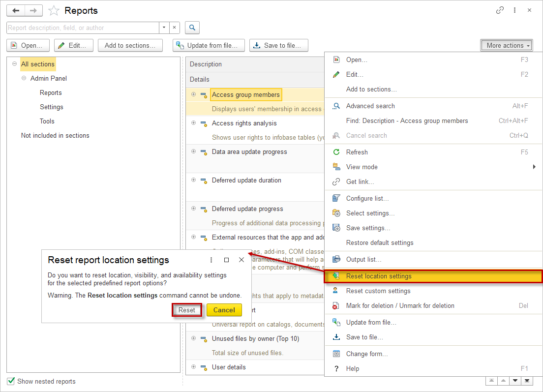The image size is (543, 392).
Task: Collapse the Admin Panel tree node
Action: (24, 78)
